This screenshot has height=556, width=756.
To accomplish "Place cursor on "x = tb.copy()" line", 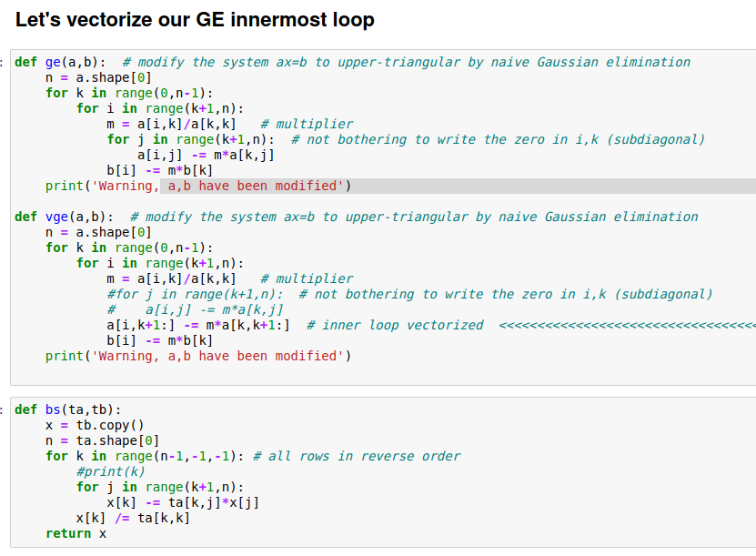I will point(95,425).
